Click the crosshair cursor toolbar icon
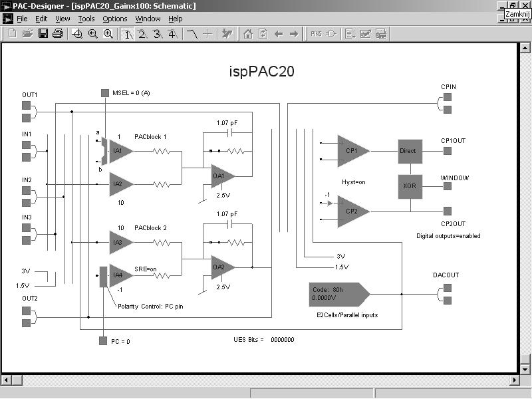The image size is (532, 399). point(207,34)
